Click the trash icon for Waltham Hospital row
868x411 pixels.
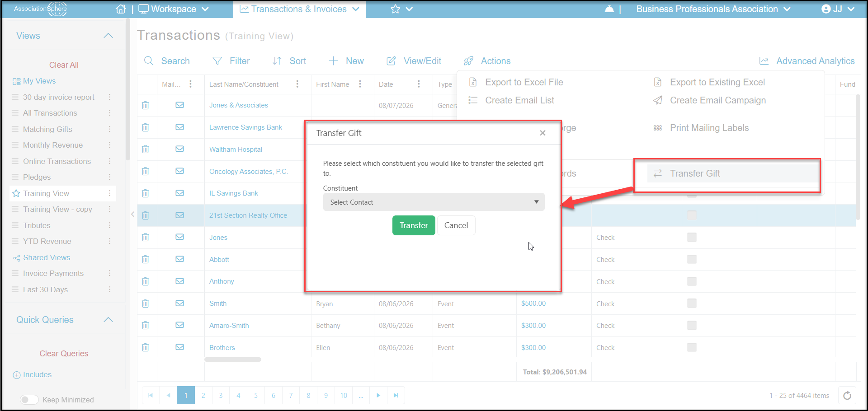click(x=145, y=149)
